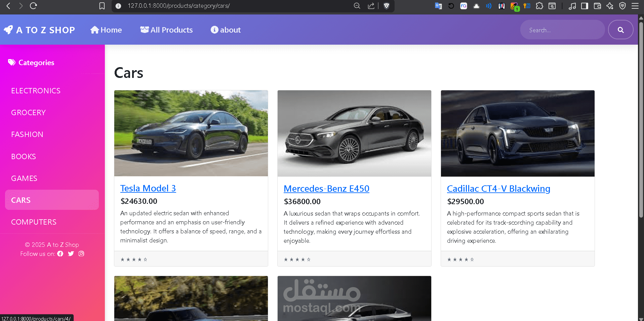Share this page with the share icon
The height and width of the screenshot is (321, 644).
coord(371,6)
